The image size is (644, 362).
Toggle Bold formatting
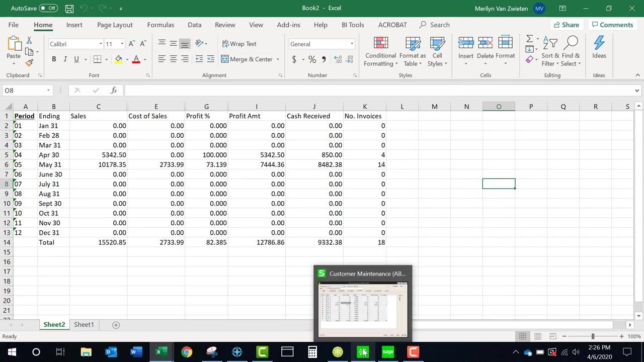(x=54, y=59)
